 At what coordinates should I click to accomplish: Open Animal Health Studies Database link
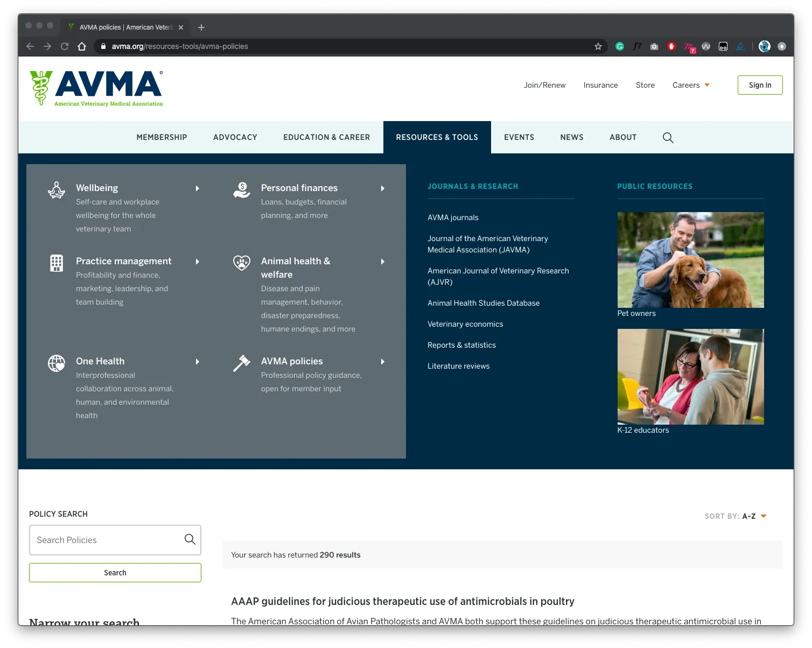point(484,303)
